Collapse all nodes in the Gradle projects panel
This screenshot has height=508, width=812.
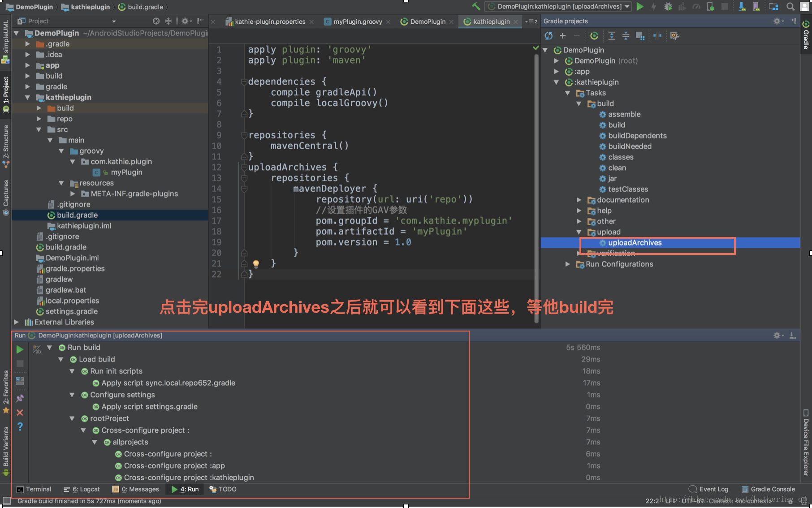pyautogui.click(x=626, y=36)
